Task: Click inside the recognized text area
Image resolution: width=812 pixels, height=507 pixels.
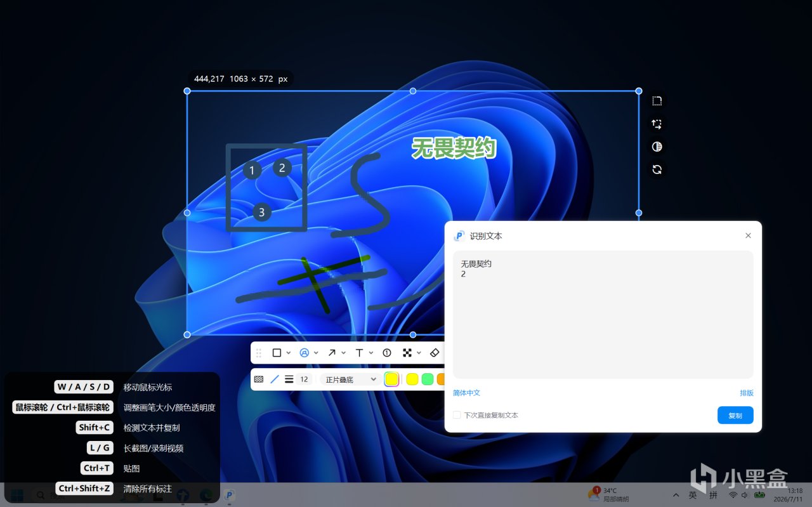Action: pyautogui.click(x=603, y=315)
